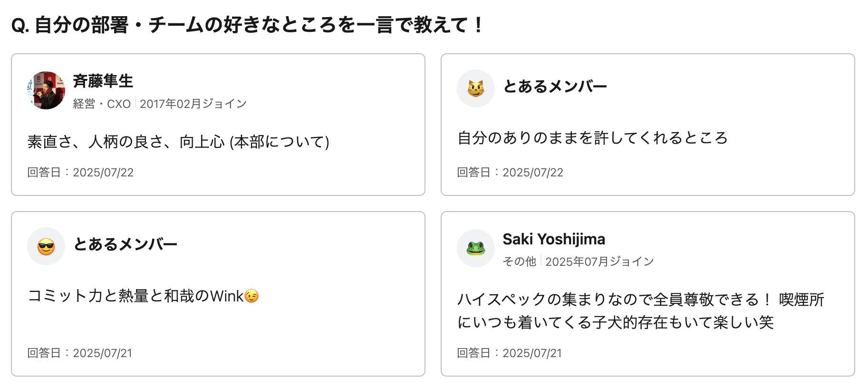Select answer コミット力と熱量と和哉のWink
The image size is (868, 388).
click(135, 296)
